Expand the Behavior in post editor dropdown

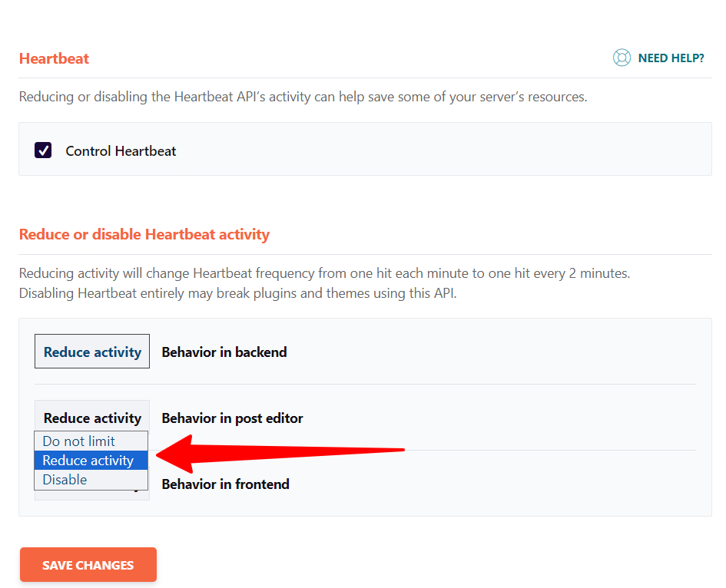[x=91, y=418]
